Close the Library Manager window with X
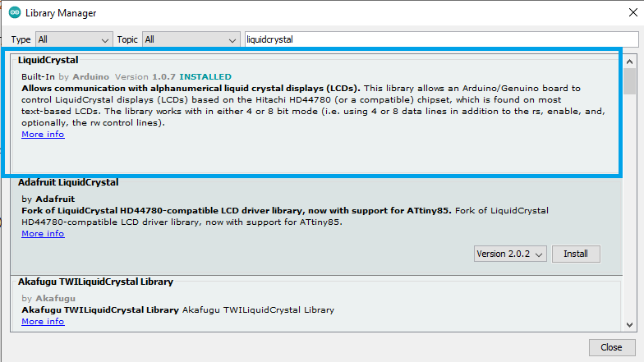Screen dimensions: 644x362 [624, 13]
